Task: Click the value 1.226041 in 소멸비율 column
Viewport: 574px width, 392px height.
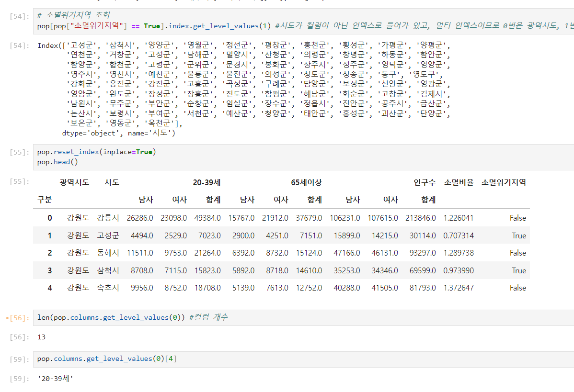Action: pos(459,218)
